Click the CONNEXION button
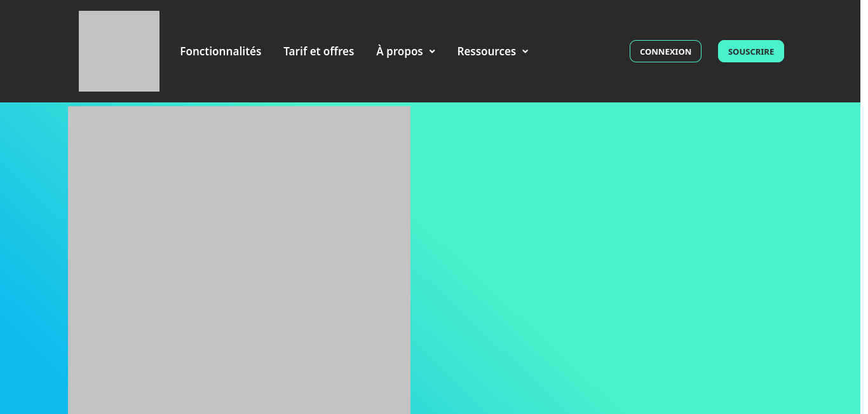Screen dimensions: 868x414 click(665, 52)
